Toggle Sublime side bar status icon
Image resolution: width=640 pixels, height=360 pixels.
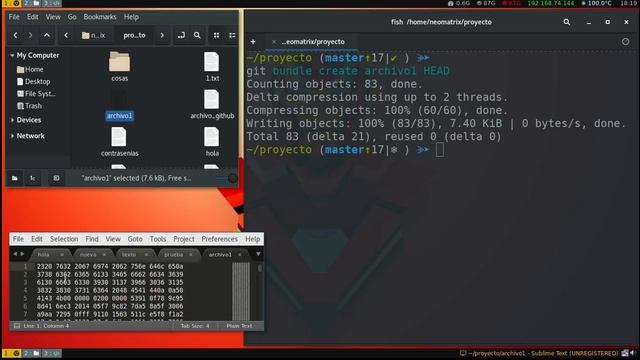[x=17, y=326]
